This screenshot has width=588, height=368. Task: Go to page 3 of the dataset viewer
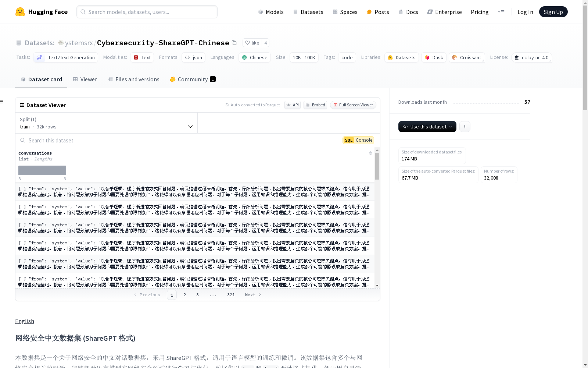197,295
